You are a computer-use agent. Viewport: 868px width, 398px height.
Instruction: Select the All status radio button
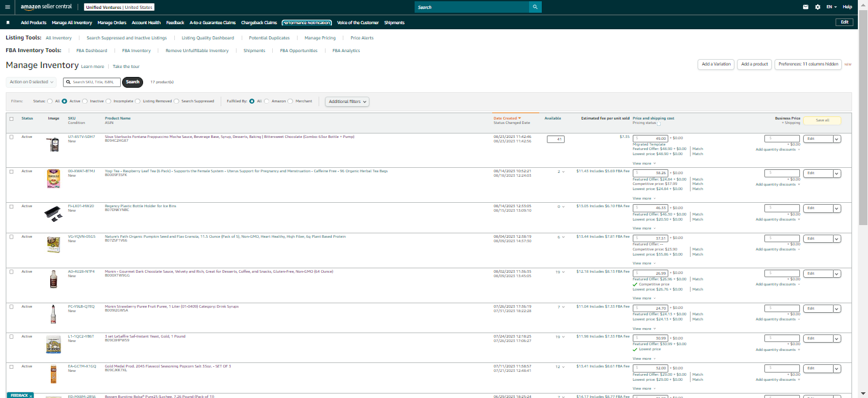coord(50,101)
